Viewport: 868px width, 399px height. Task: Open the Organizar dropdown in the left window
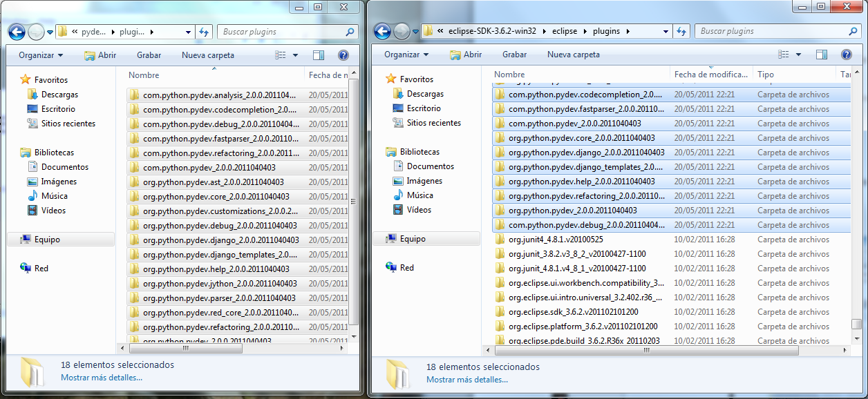(41, 55)
